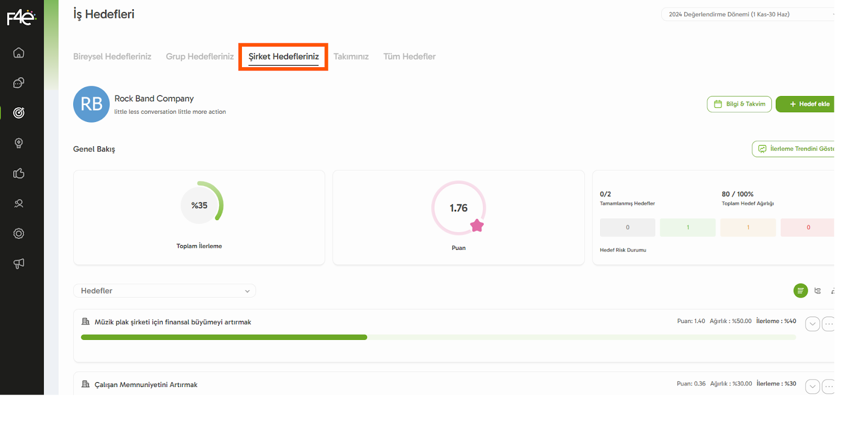Click the thumbs-up sidebar icon
This screenshot has width=868, height=425.
[x=19, y=173]
